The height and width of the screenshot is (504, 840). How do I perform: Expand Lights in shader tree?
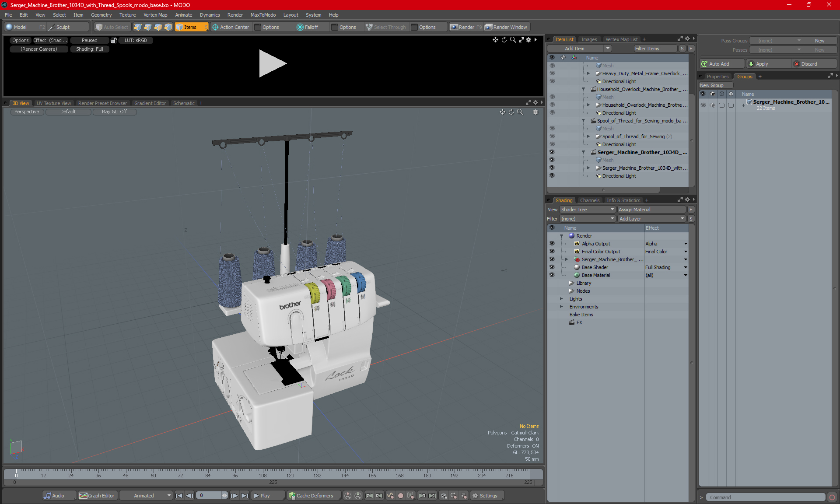[x=562, y=299]
